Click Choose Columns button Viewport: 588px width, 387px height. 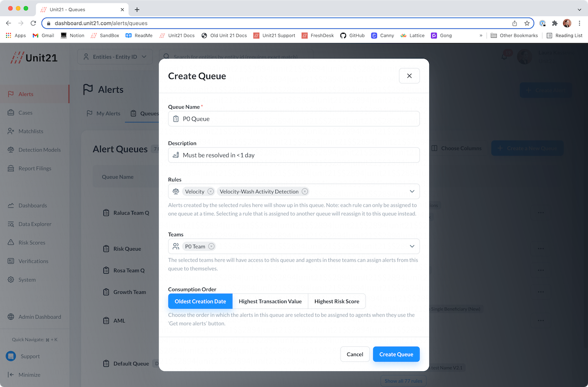pos(456,148)
